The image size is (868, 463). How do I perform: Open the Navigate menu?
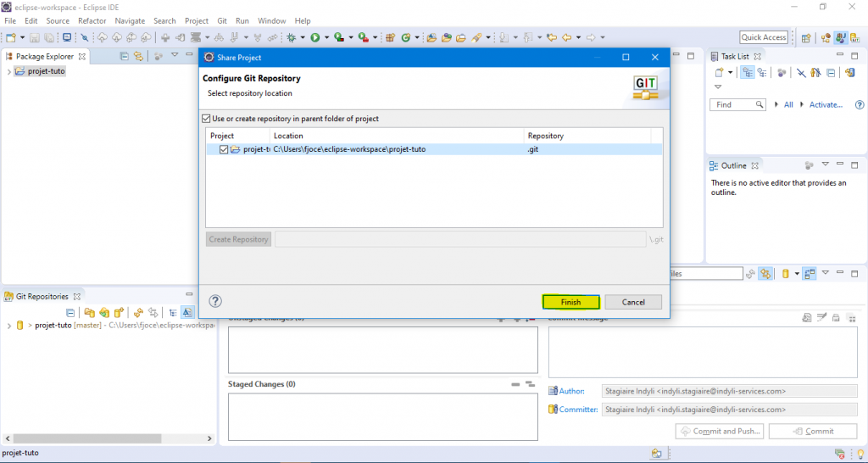(130, 21)
